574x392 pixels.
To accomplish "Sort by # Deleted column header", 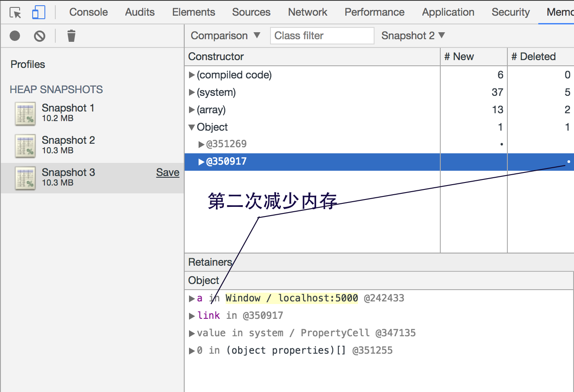I will pos(541,57).
